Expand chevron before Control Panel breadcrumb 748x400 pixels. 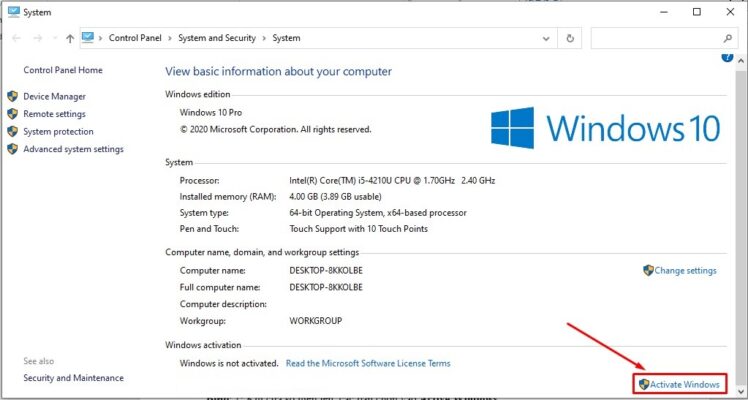tap(101, 38)
